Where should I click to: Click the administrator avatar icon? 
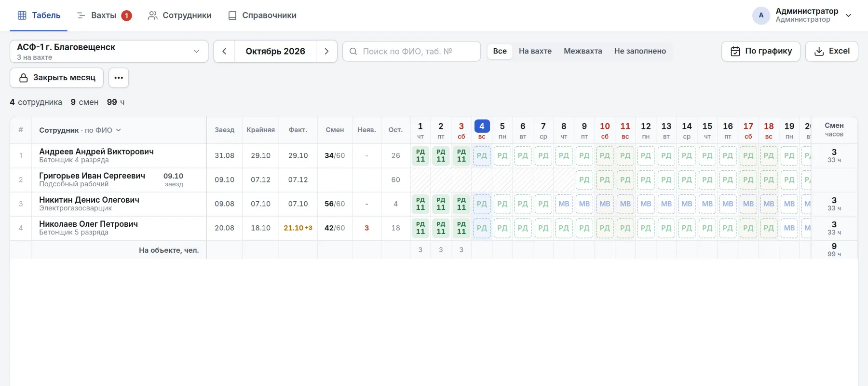(x=761, y=15)
